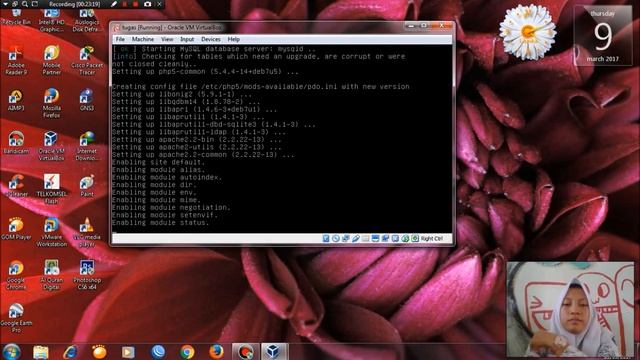Select the TELKOMSEL Flash desktop icon

click(51, 189)
